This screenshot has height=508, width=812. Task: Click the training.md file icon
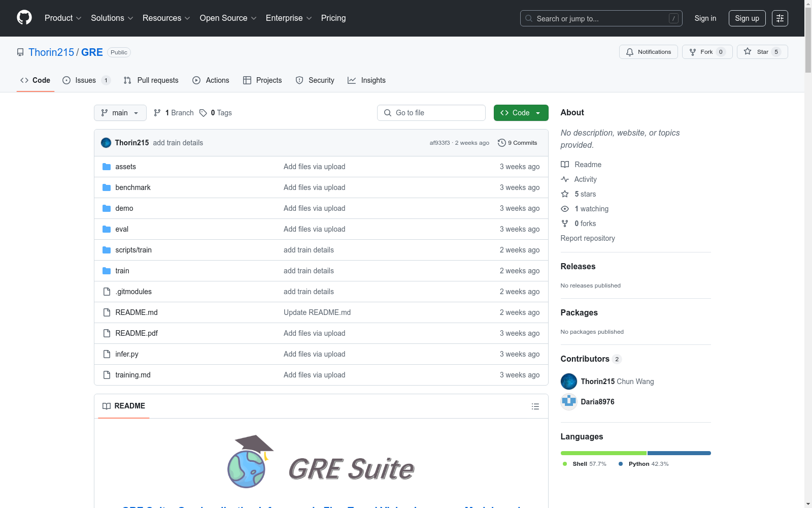[x=107, y=375]
